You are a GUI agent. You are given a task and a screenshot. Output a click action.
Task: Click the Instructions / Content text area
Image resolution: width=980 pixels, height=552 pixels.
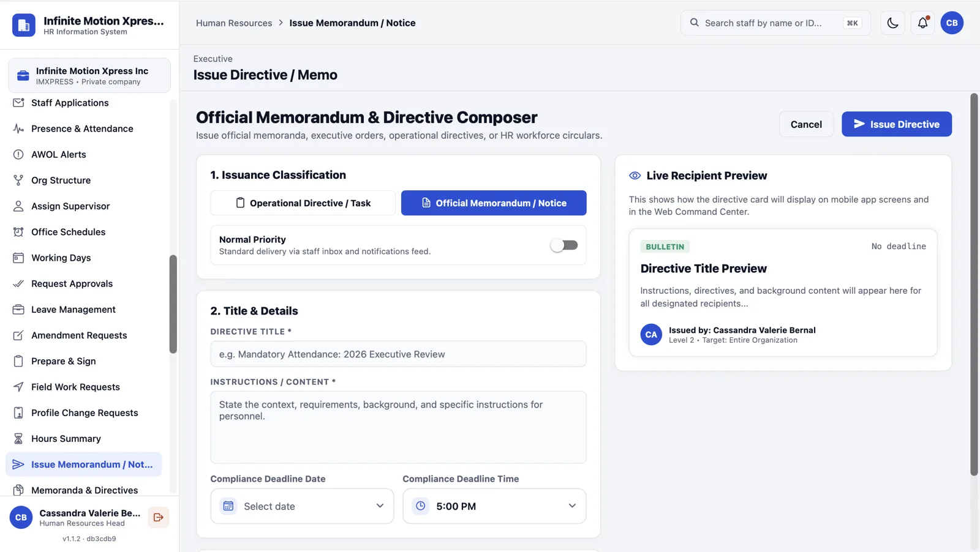pyautogui.click(x=398, y=427)
